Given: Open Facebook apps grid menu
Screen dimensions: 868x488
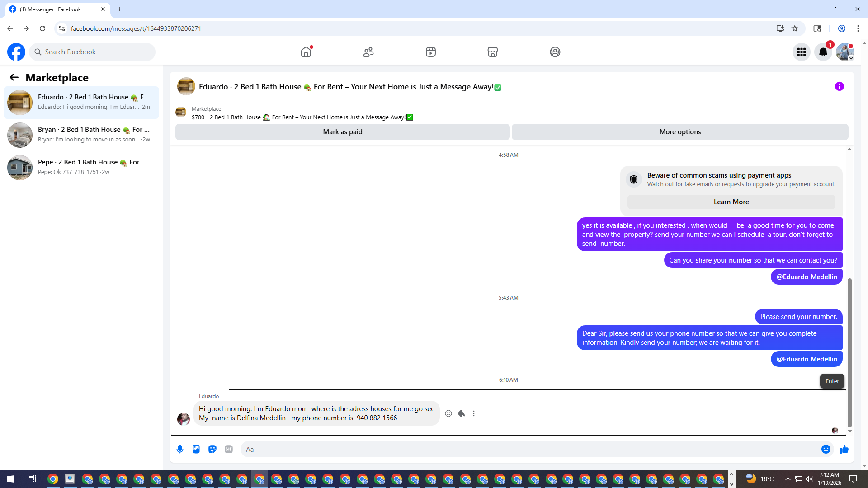Looking at the screenshot, I should tap(801, 52).
